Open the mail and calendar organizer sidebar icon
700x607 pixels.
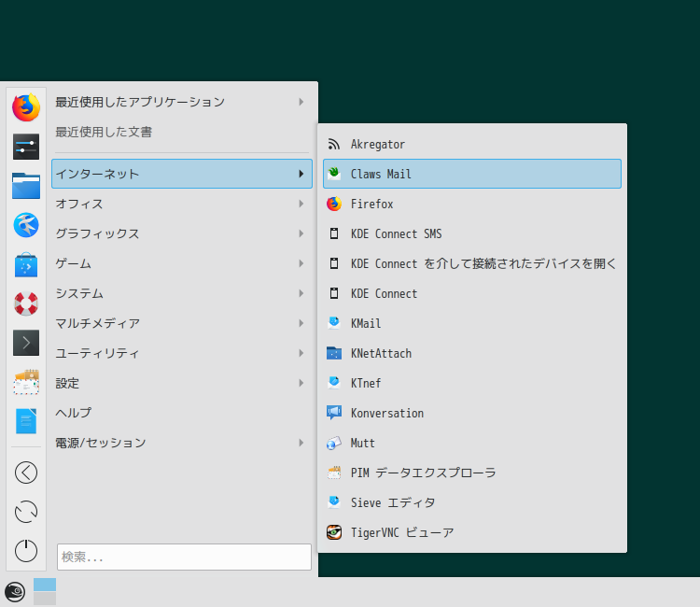coord(26,382)
